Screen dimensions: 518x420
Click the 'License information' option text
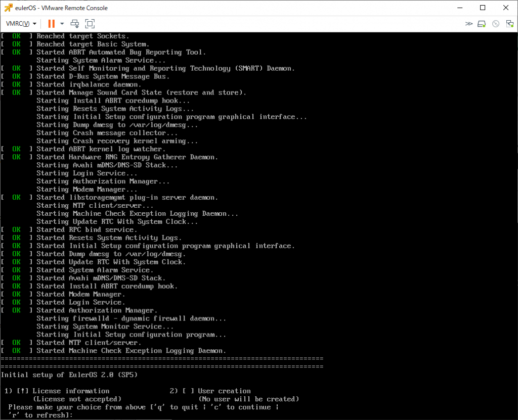pyautogui.click(x=71, y=391)
